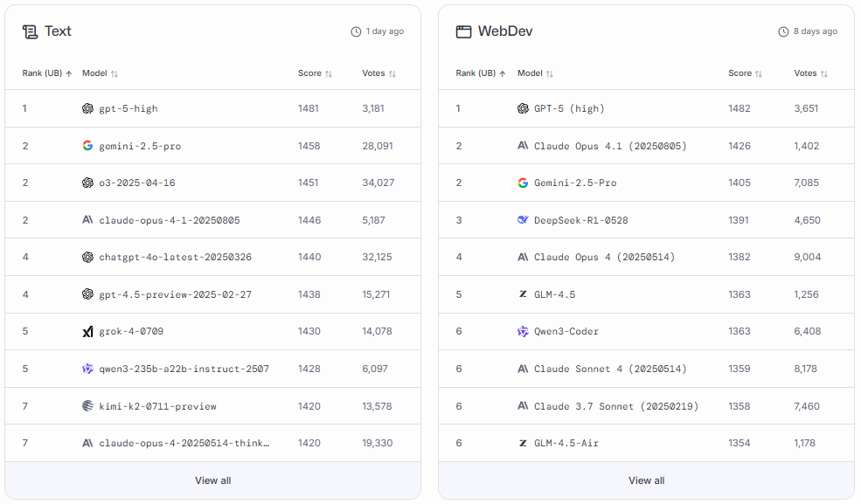Sort Text table by Model column
Viewport: 861px width, 504px height.
[100, 73]
